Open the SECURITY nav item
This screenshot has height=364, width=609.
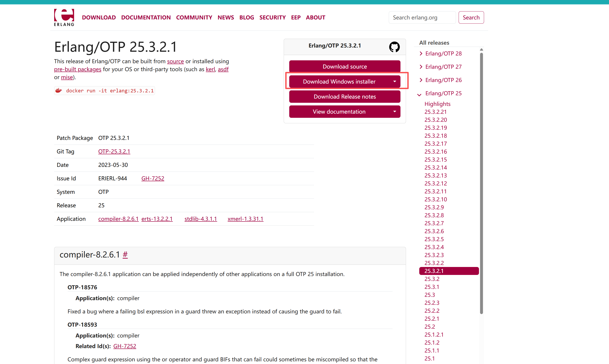(272, 17)
